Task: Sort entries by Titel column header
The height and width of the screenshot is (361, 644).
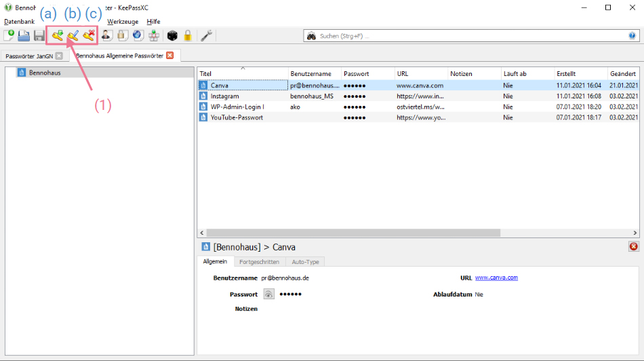Action: pyautogui.click(x=243, y=73)
